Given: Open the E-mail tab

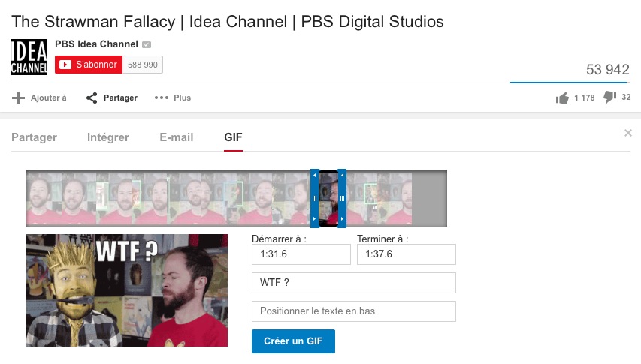Looking at the screenshot, I should coord(177,137).
